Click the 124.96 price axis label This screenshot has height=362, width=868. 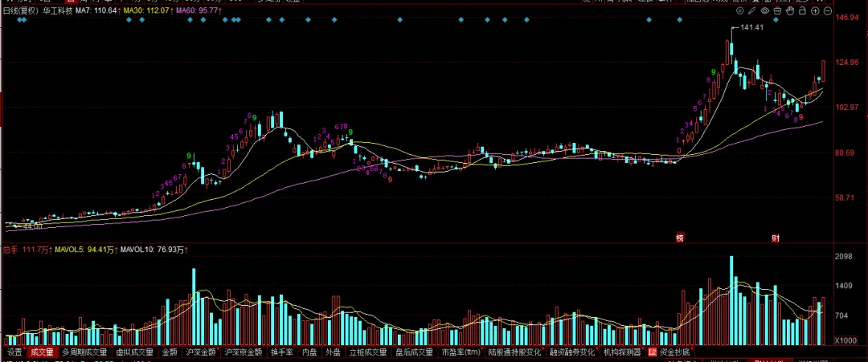[x=847, y=62]
